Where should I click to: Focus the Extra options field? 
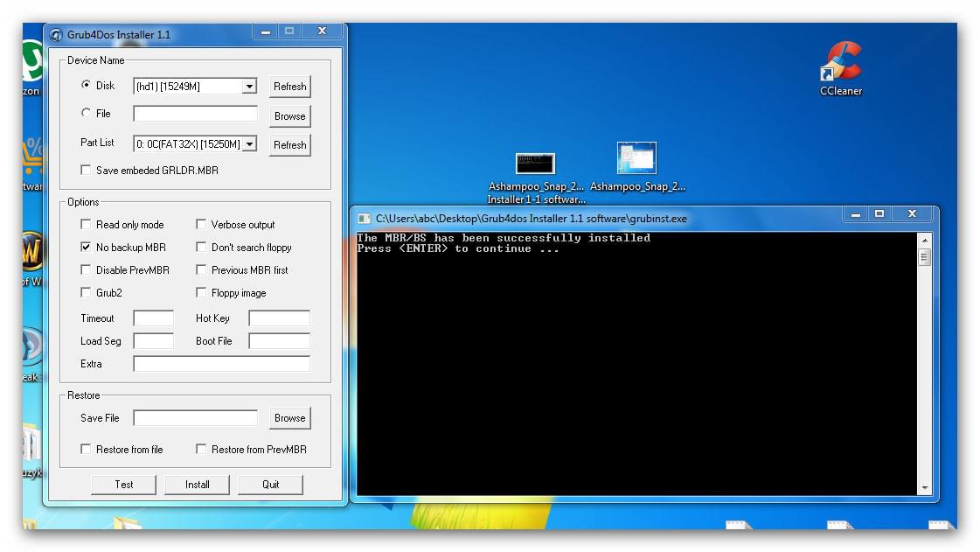[222, 364]
